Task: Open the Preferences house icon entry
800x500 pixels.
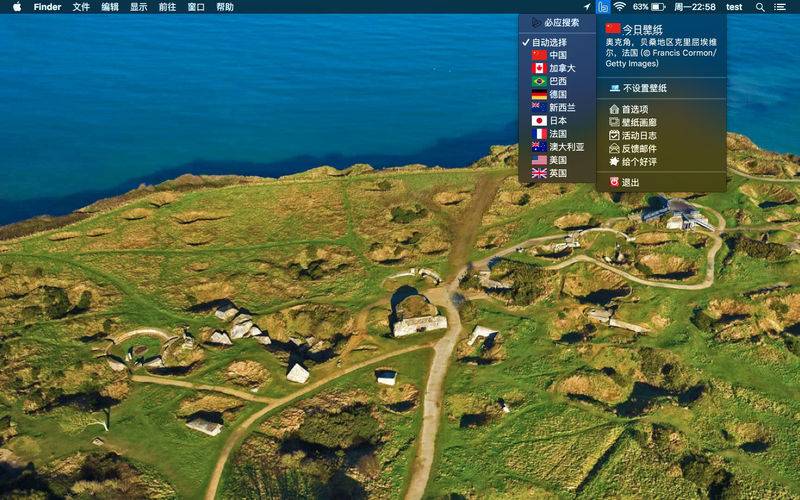Action: pos(614,109)
